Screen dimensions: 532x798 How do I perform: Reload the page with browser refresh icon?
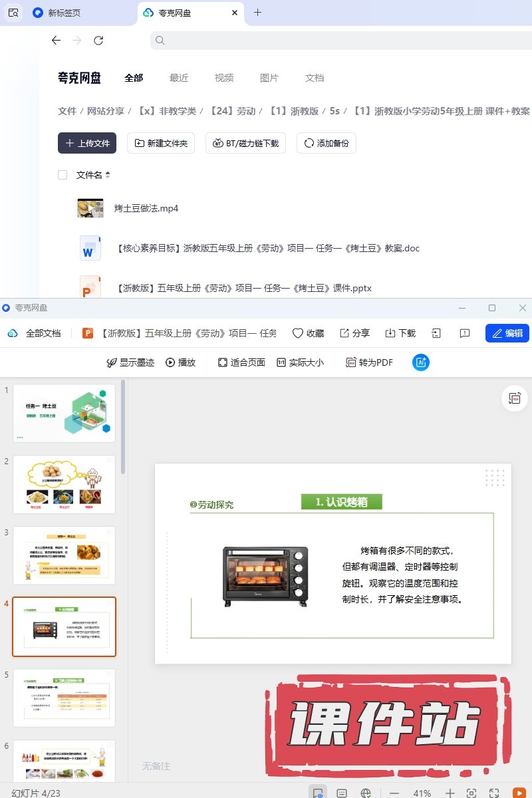pos(98,41)
